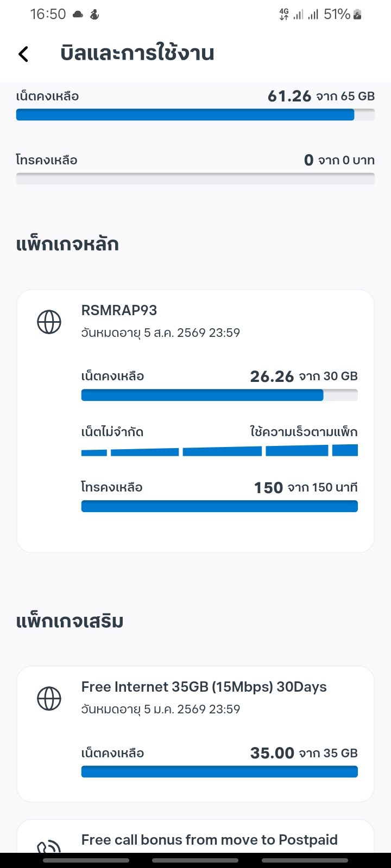
Task: Tap the unlimited internet speed-step bar
Action: tap(219, 450)
